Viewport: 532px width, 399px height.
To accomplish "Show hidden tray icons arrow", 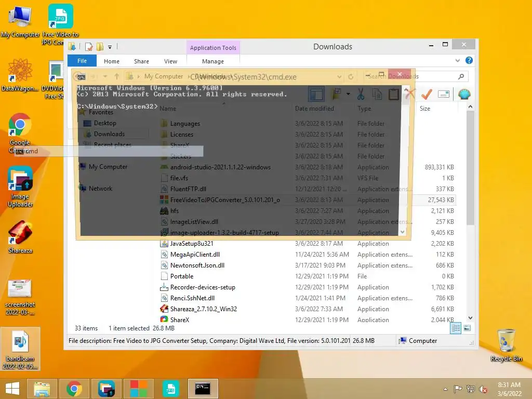I will [x=445, y=389].
